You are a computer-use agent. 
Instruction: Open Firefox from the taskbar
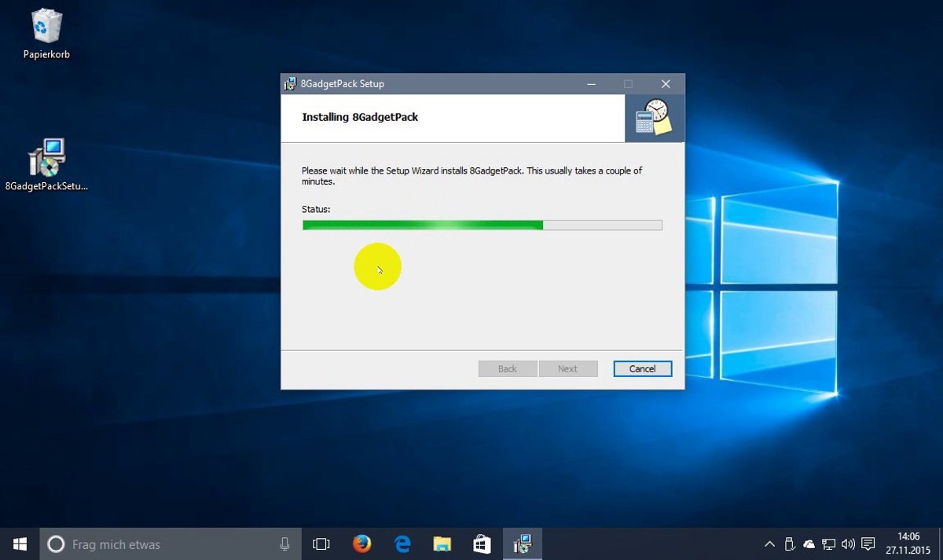(x=361, y=543)
